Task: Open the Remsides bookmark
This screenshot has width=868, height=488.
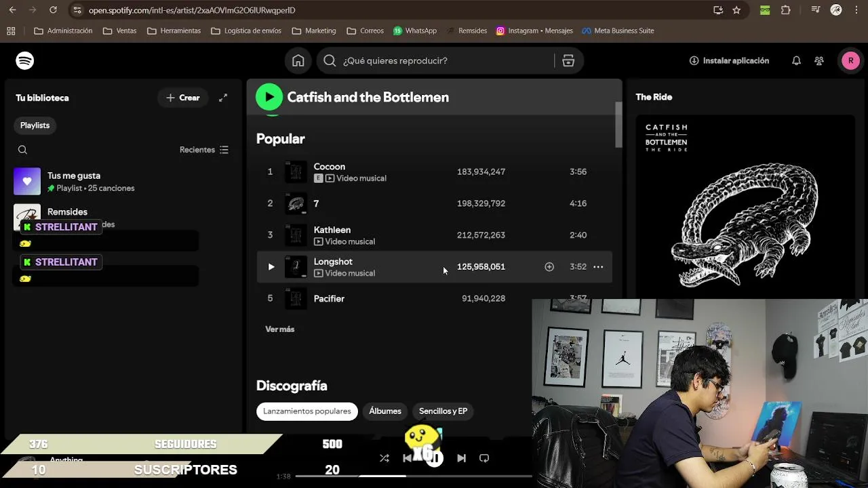Action: [467, 30]
